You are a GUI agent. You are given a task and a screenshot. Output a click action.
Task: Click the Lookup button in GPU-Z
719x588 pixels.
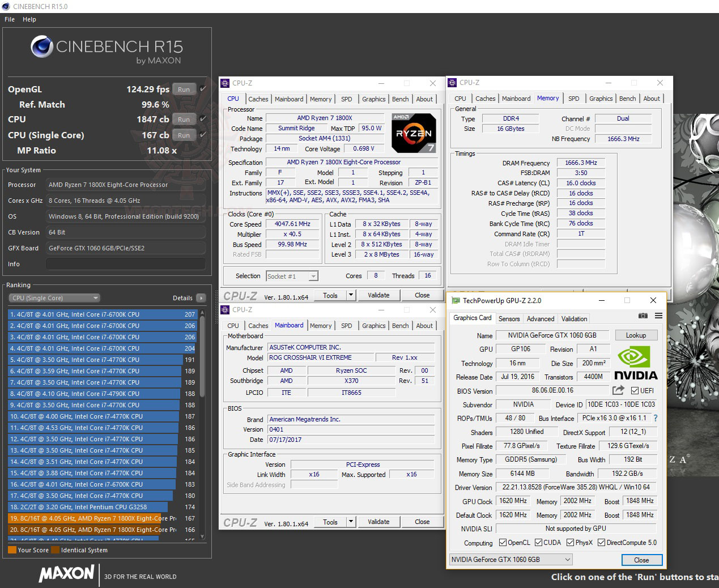click(636, 335)
